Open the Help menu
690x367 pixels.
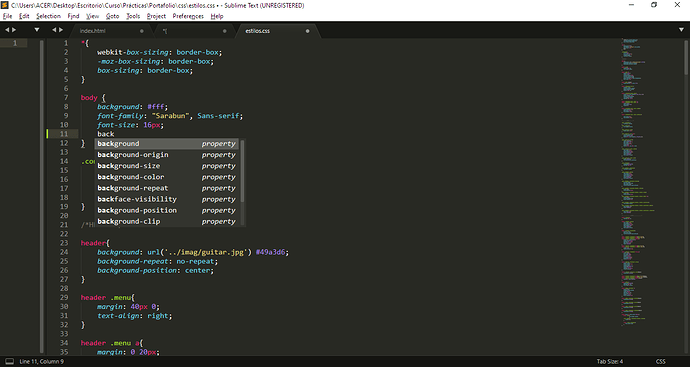[x=217, y=16]
